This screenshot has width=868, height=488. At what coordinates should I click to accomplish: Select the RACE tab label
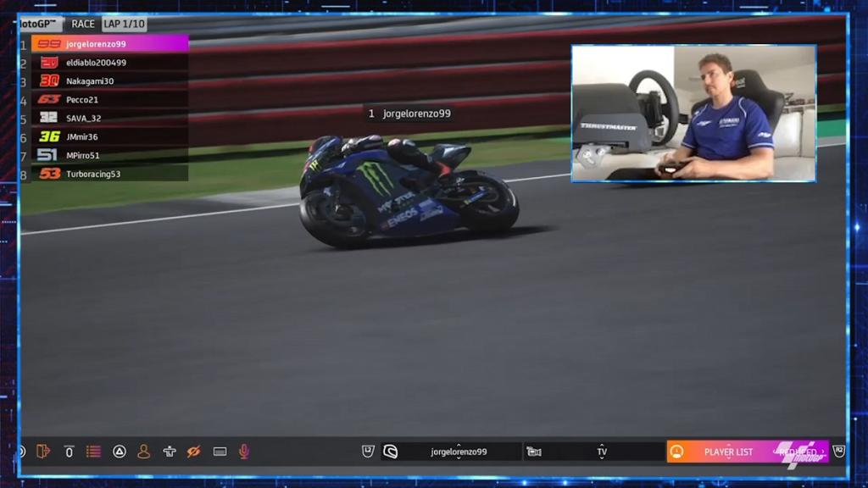pos(83,24)
